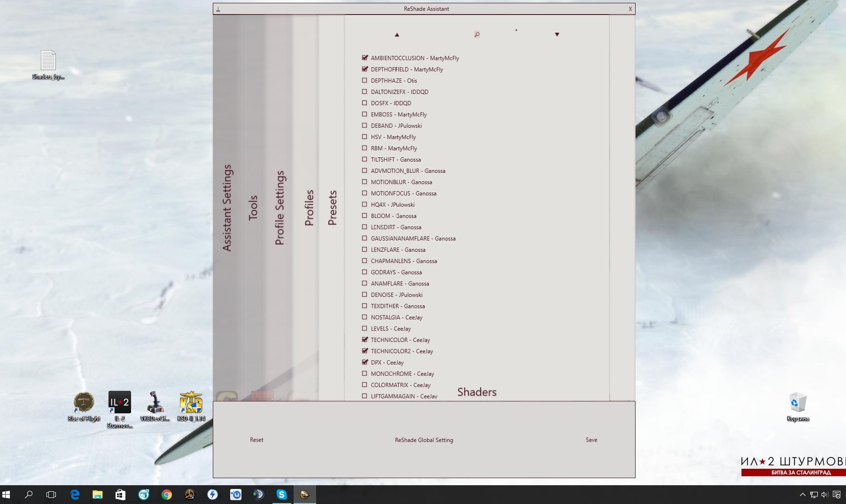Image resolution: width=846 pixels, height=504 pixels.
Task: Open Uplay from the taskbar
Action: tap(235, 495)
